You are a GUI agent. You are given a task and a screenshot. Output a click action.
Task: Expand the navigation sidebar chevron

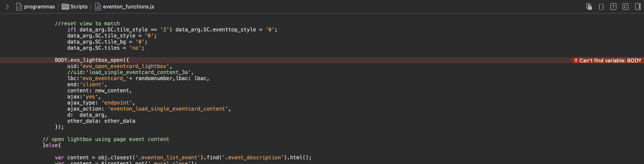[x=7, y=7]
